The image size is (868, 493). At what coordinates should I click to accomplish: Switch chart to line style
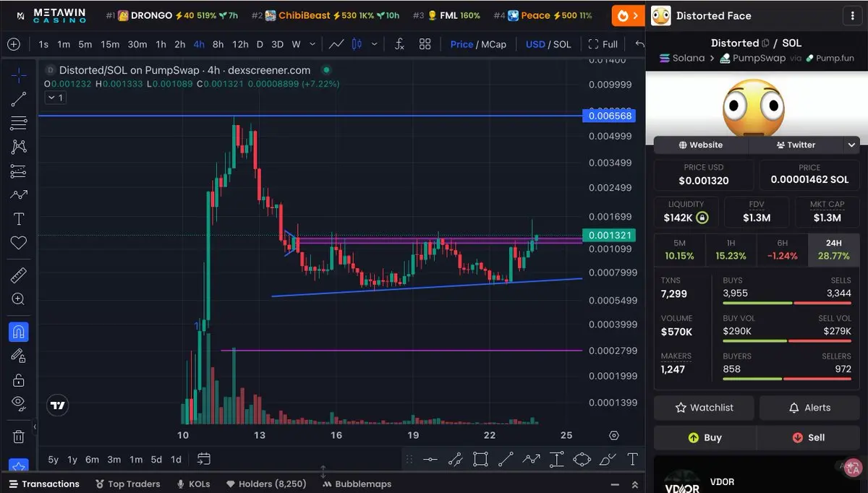click(x=336, y=44)
